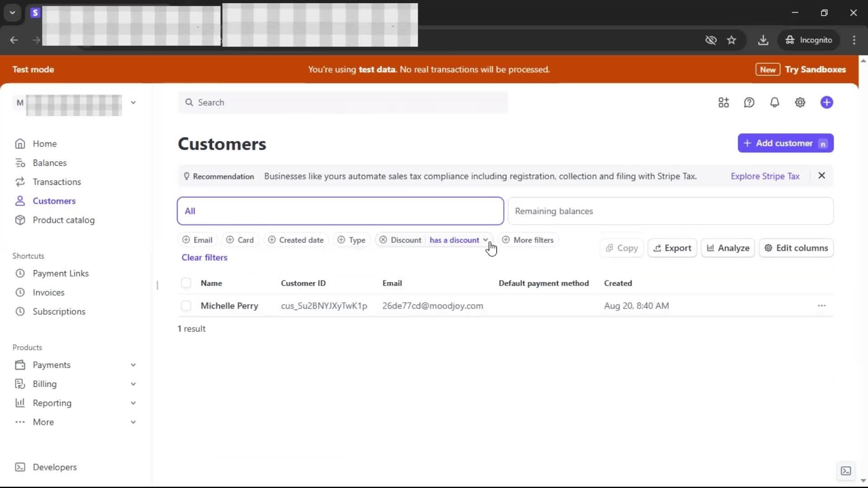Add an Email filter
Screen dimensions: 868x488
[x=198, y=240]
